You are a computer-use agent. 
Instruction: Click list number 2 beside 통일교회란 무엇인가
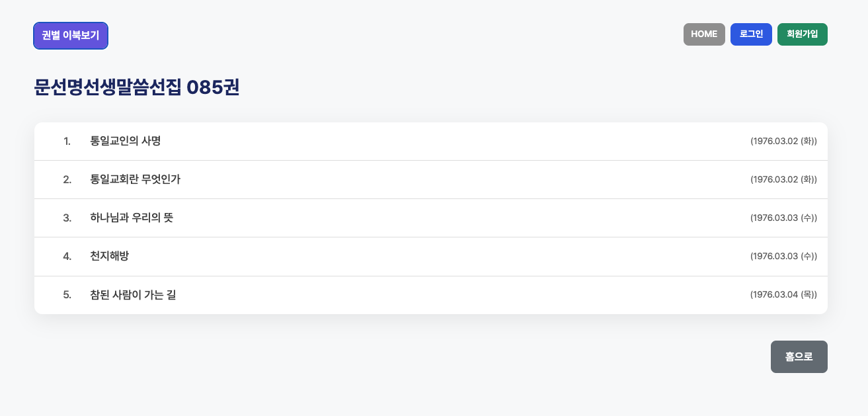pos(67,180)
